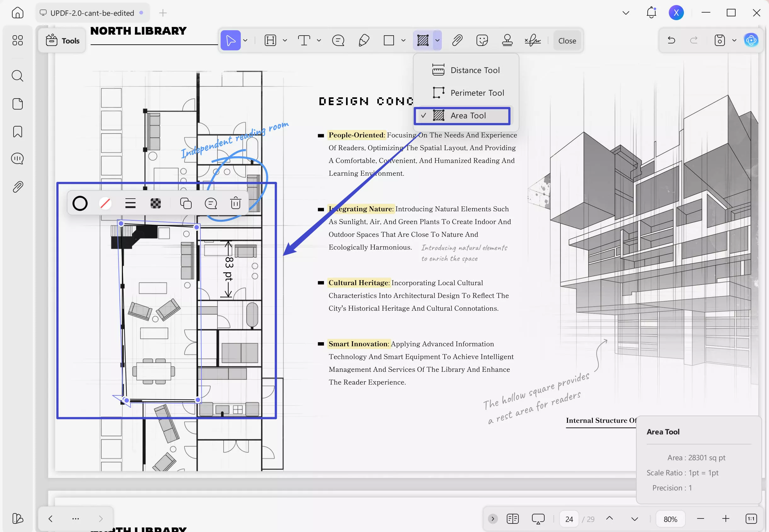Click the Sticker tool icon

click(482, 40)
